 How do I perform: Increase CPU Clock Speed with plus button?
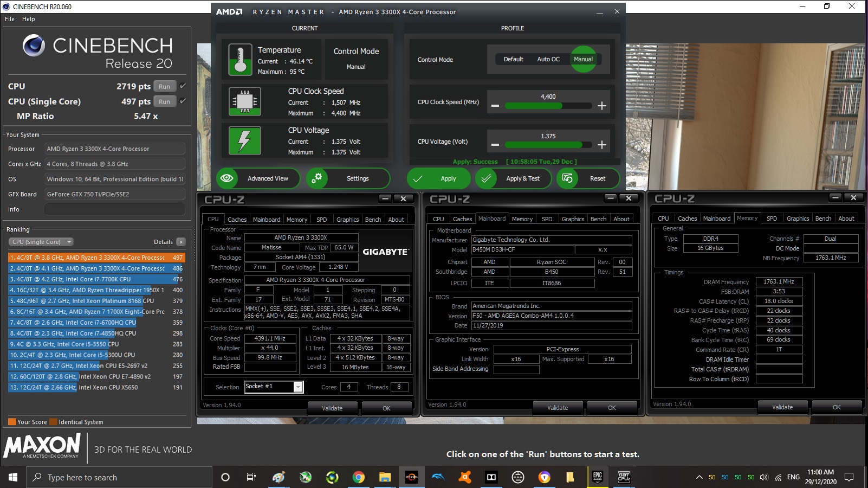(602, 106)
